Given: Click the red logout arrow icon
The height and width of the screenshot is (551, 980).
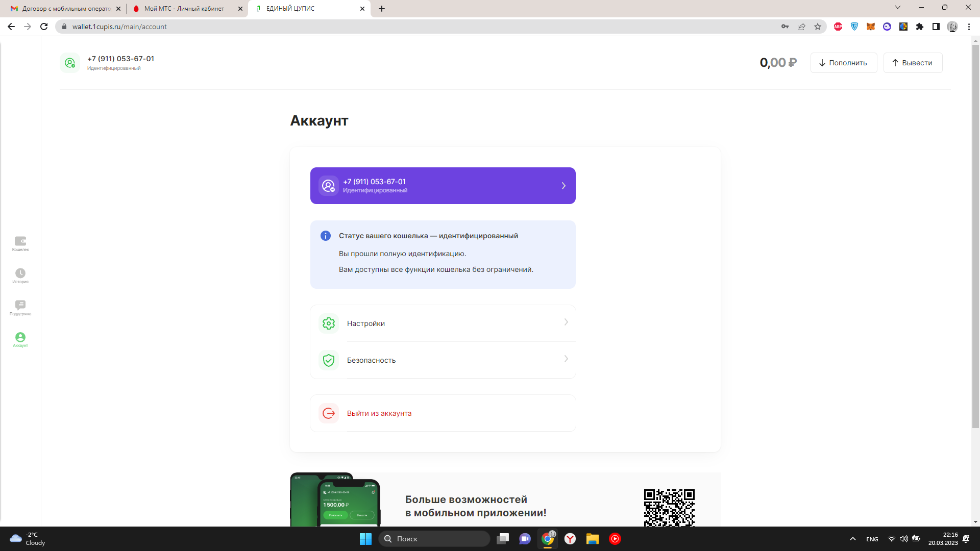Looking at the screenshot, I should point(329,413).
